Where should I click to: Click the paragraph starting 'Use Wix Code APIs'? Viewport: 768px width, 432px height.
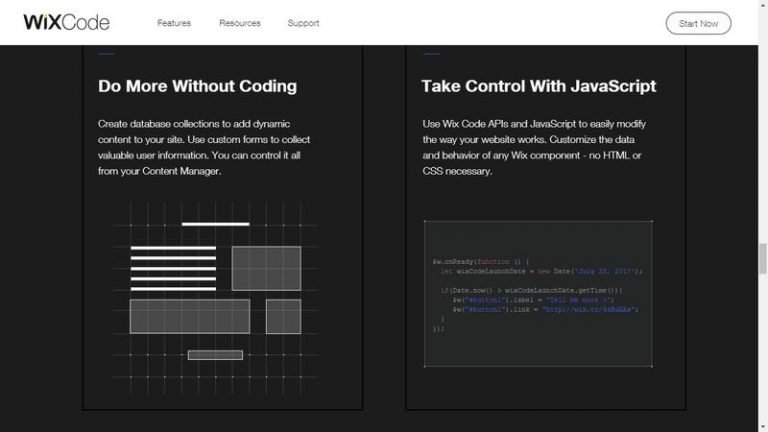(534, 147)
